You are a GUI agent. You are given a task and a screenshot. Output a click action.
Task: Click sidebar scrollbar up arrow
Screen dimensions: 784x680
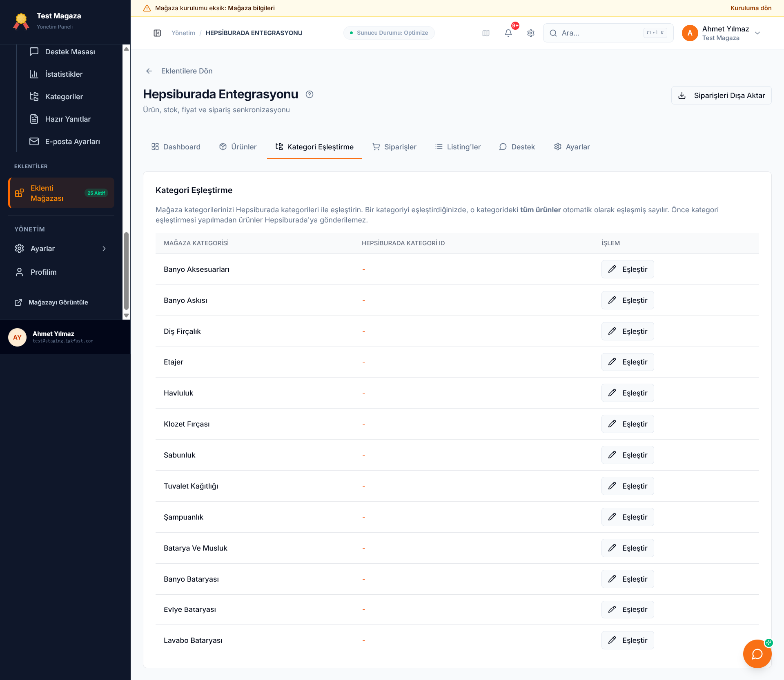(126, 49)
